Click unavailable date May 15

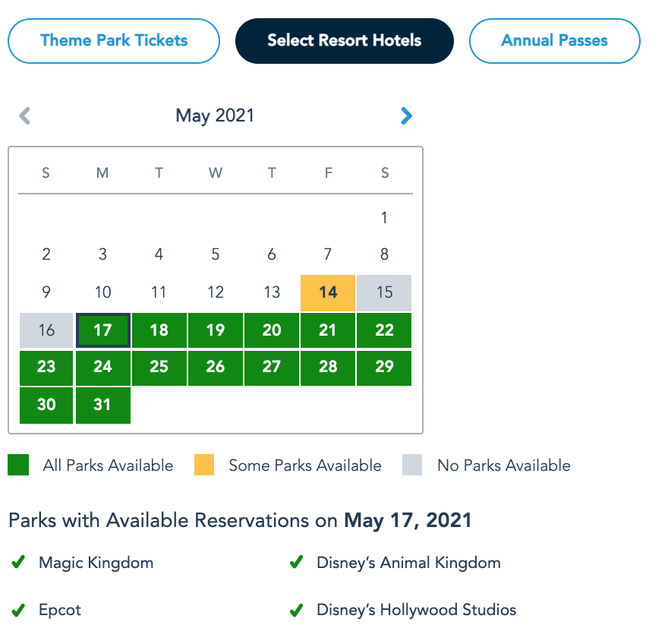point(384,292)
